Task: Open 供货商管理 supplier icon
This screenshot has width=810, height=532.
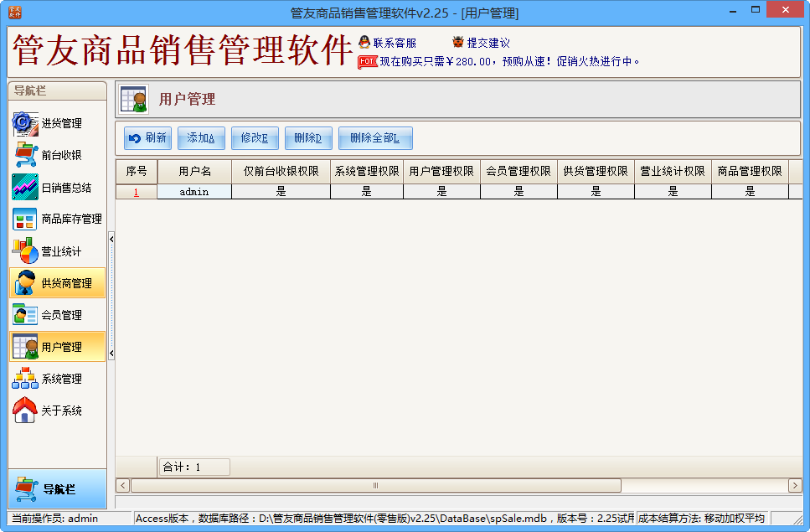Action: click(25, 283)
